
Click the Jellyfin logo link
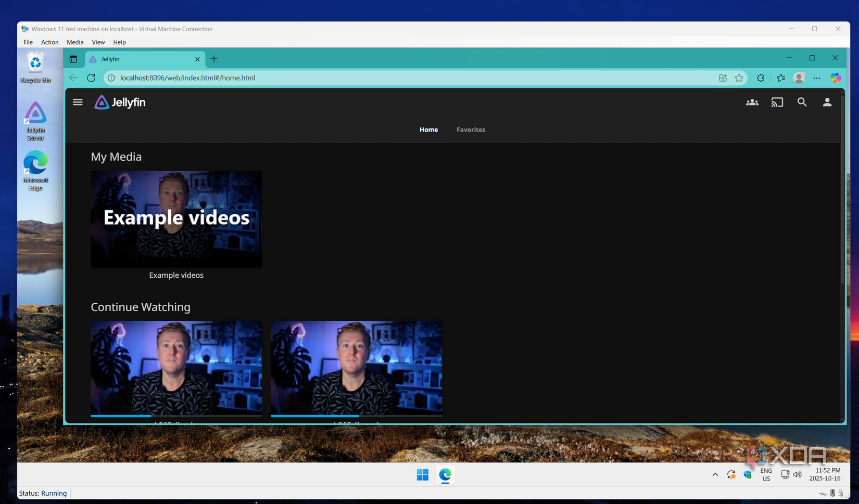[120, 102]
